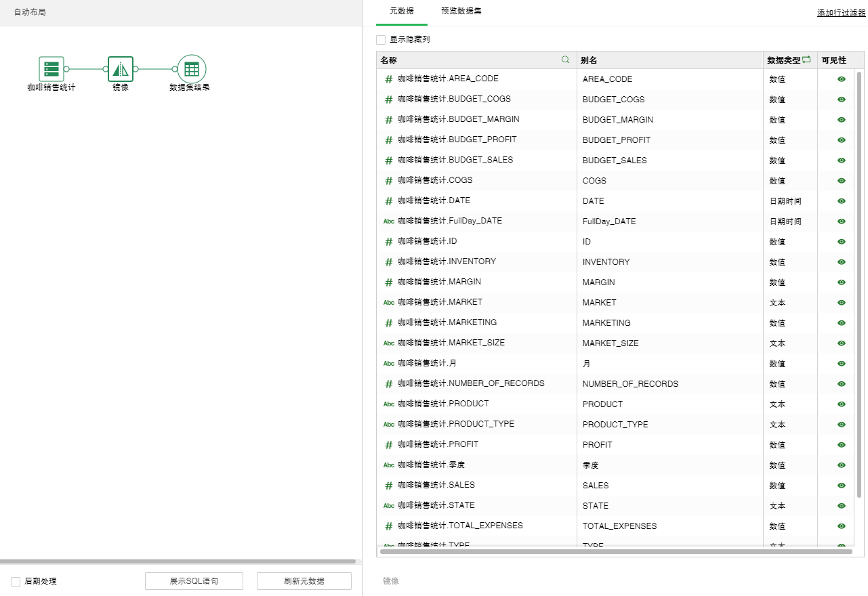Viewport: 868px width, 596px height.
Task: Click the swap icon beside 数据类型 header
Action: (x=806, y=60)
